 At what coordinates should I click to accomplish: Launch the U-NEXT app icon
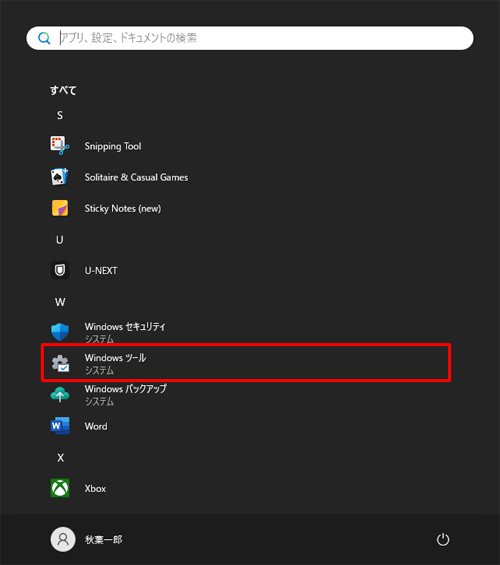click(x=60, y=270)
